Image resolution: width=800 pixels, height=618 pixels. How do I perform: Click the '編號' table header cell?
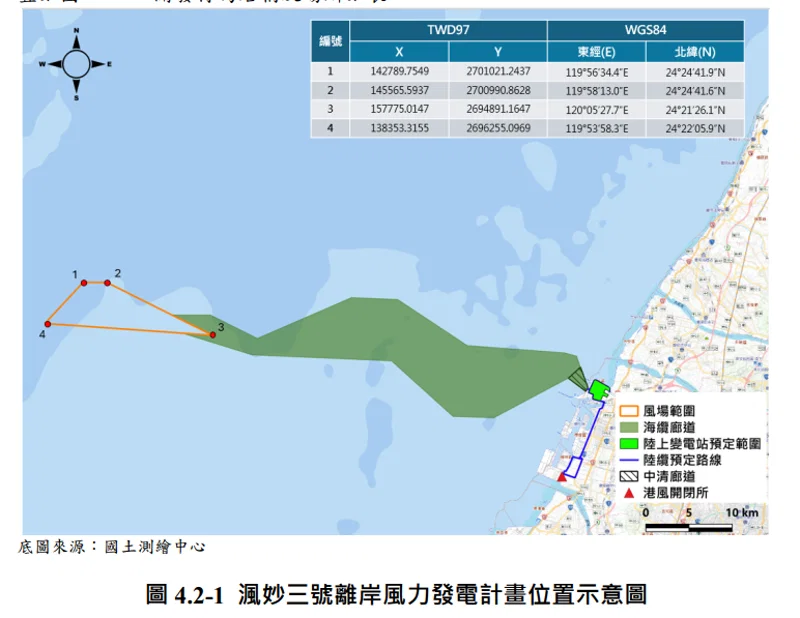330,41
